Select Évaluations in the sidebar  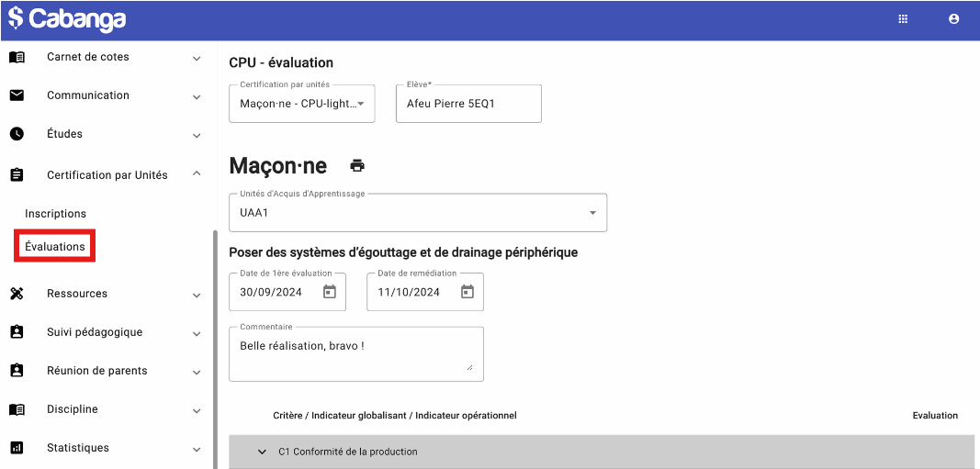(x=55, y=247)
